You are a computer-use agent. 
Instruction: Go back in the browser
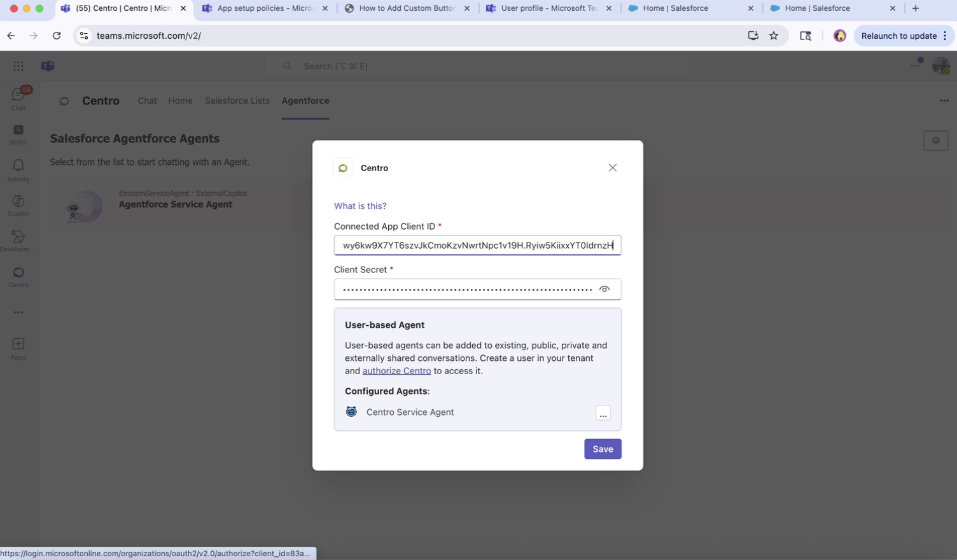pyautogui.click(x=11, y=36)
